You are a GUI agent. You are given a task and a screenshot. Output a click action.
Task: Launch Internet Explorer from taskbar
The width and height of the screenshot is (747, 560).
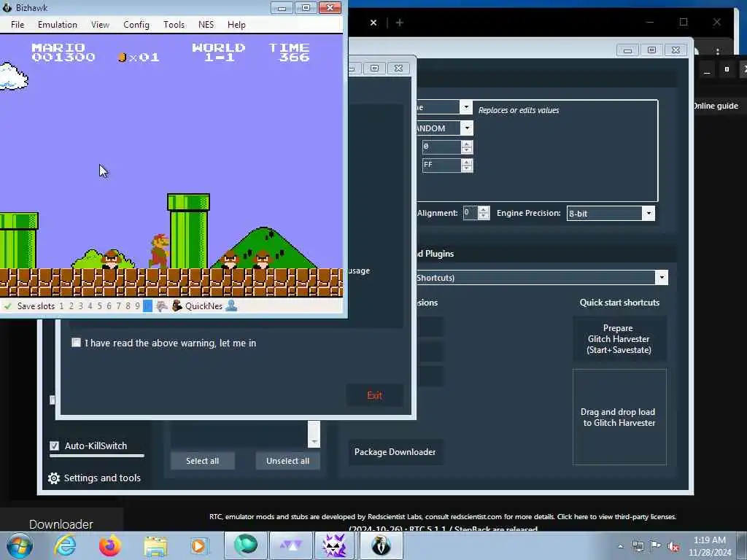65,545
